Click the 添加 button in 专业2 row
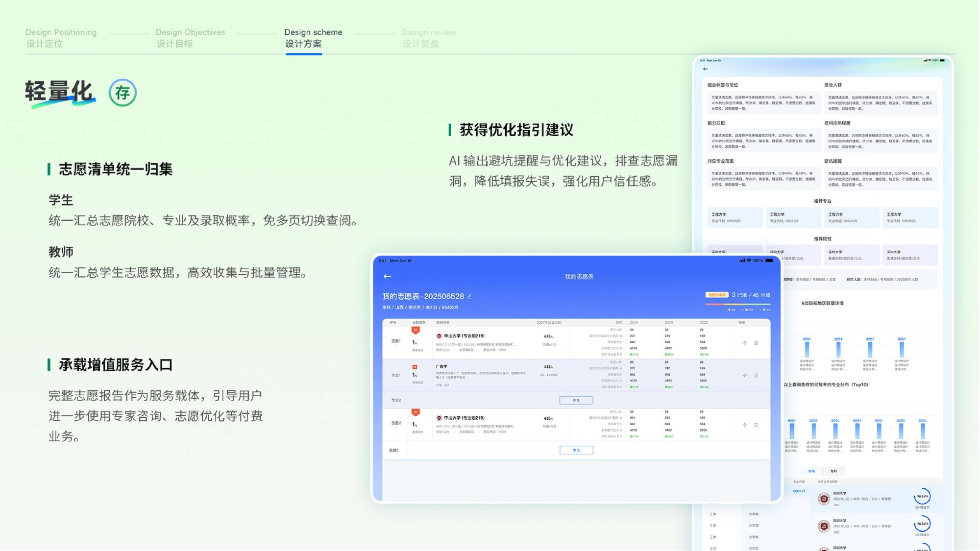980x551 pixels. [576, 400]
